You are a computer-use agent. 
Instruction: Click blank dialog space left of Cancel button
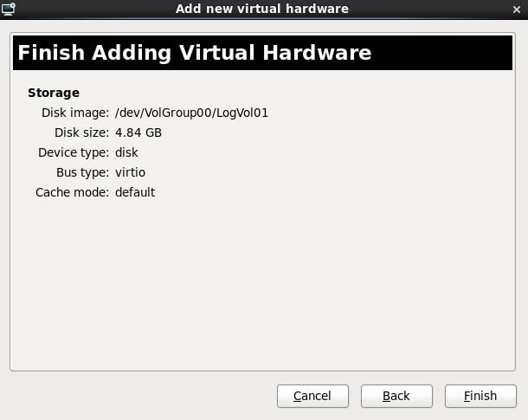coord(138,396)
